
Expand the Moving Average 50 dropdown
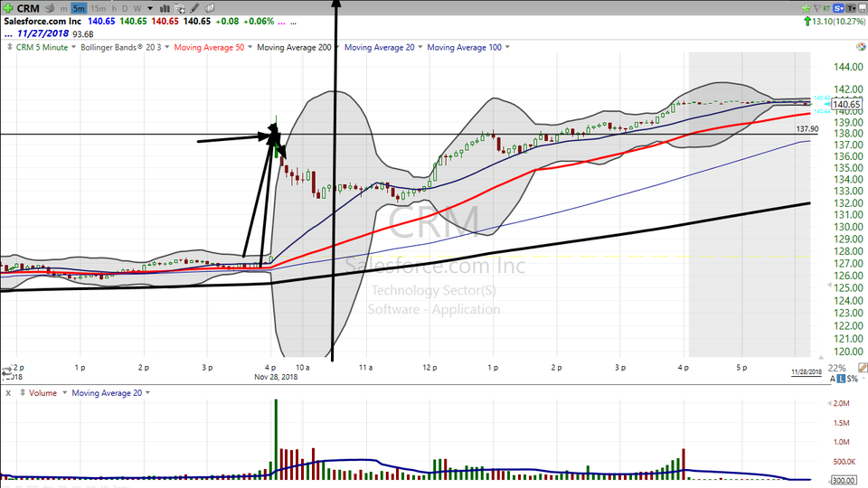pyautogui.click(x=250, y=47)
